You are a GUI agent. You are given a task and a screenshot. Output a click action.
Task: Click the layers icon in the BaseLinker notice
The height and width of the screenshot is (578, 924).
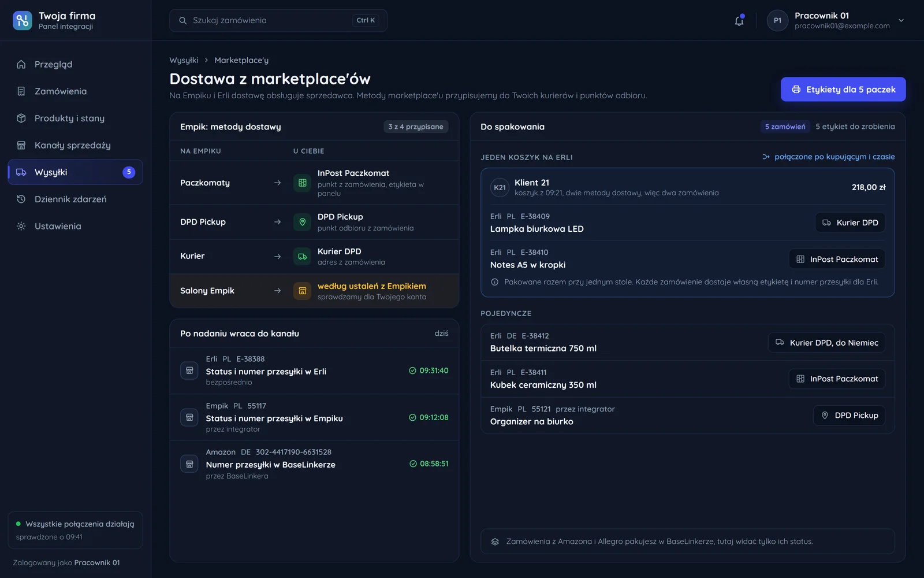(x=495, y=542)
